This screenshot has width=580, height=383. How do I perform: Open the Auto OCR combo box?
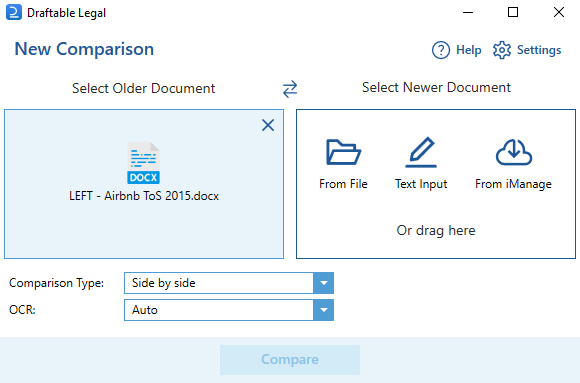click(229, 310)
